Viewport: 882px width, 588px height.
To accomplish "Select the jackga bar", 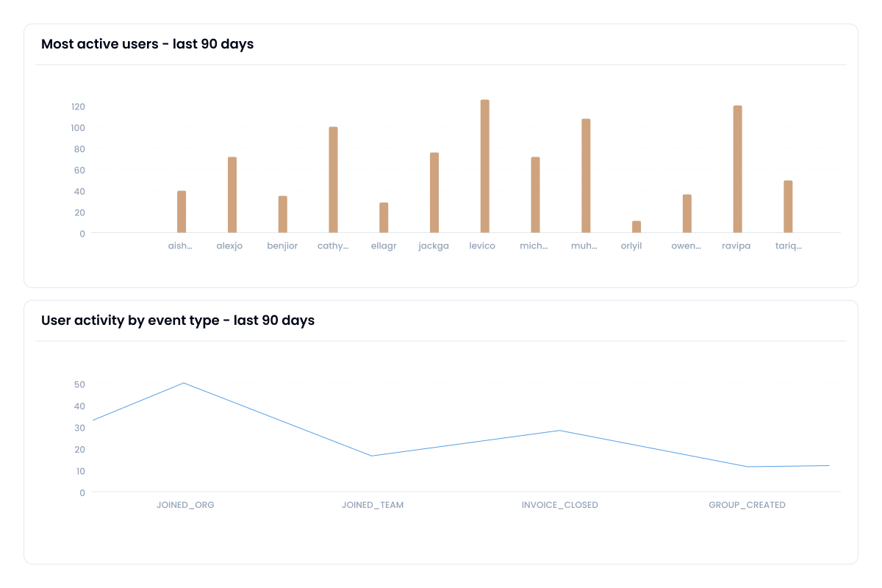I will click(434, 193).
